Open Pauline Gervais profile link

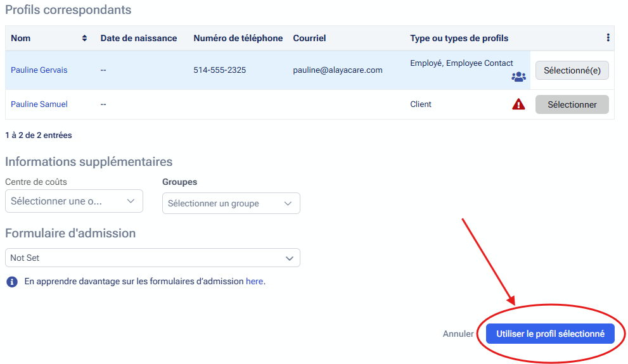pos(39,70)
